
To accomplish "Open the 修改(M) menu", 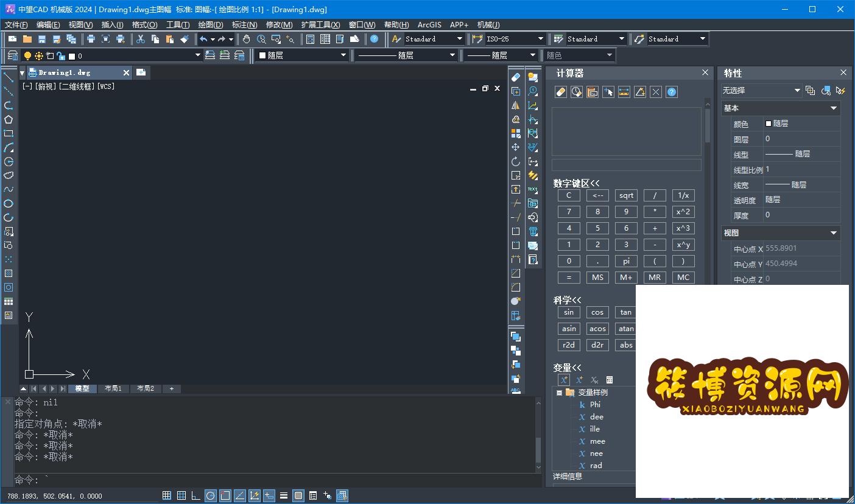I will pyautogui.click(x=280, y=25).
